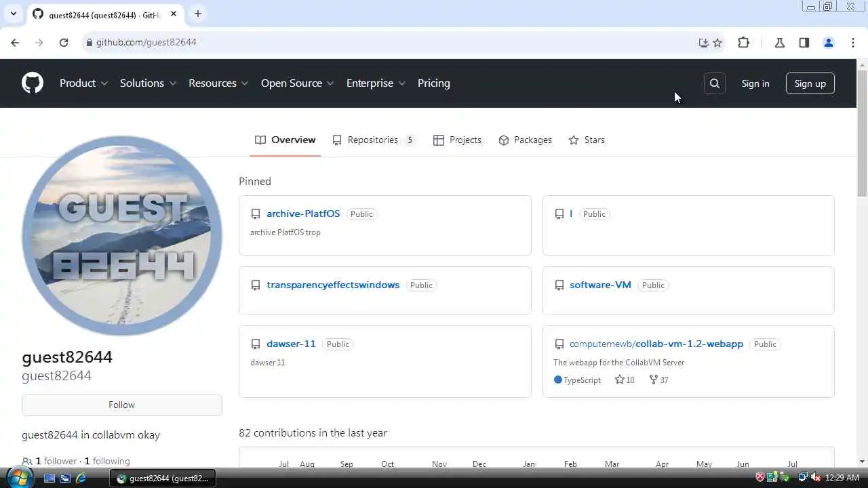Viewport: 868px width, 488px height.
Task: Bookmark this page with the star icon
Action: 717,43
